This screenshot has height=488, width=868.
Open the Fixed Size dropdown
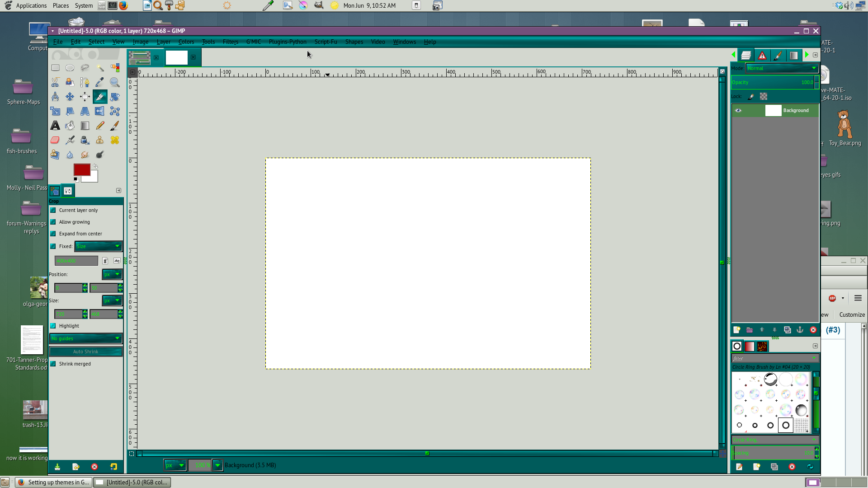click(x=99, y=246)
